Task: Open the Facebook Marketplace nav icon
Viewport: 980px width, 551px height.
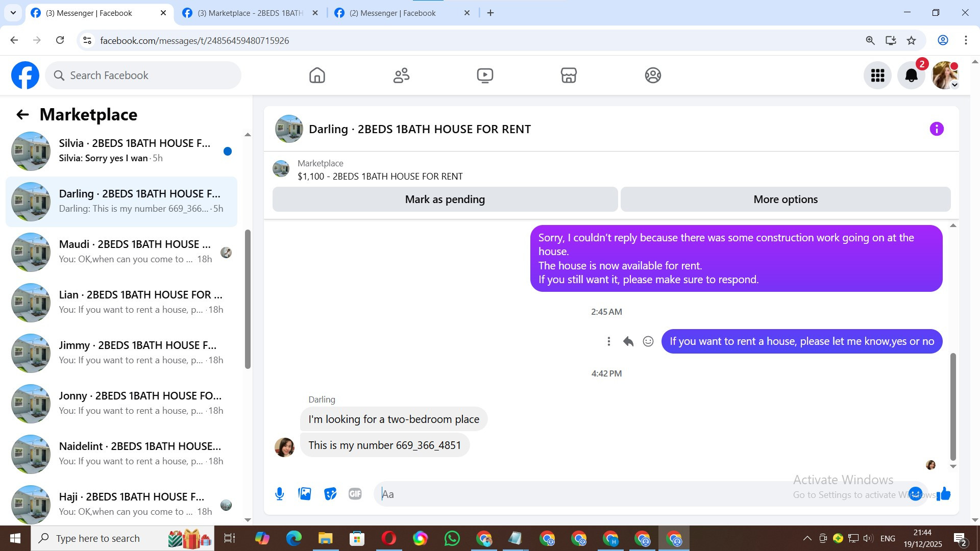Action: [x=569, y=76]
